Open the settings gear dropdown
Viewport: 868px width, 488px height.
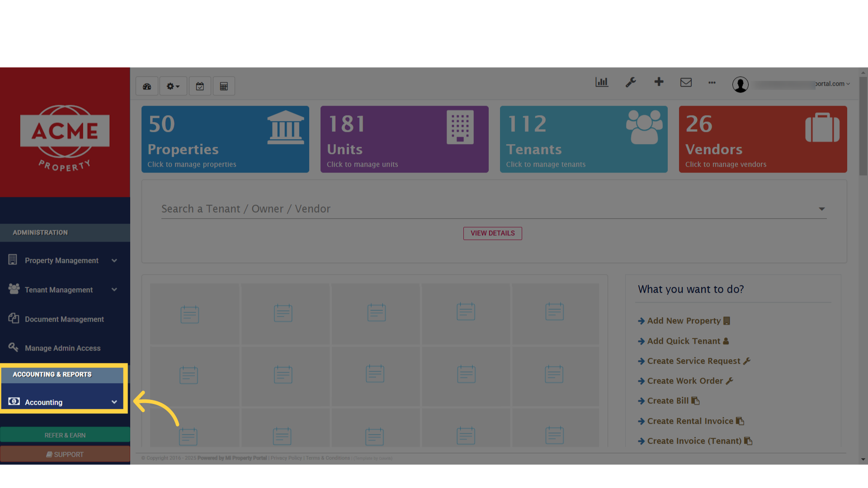pos(173,86)
